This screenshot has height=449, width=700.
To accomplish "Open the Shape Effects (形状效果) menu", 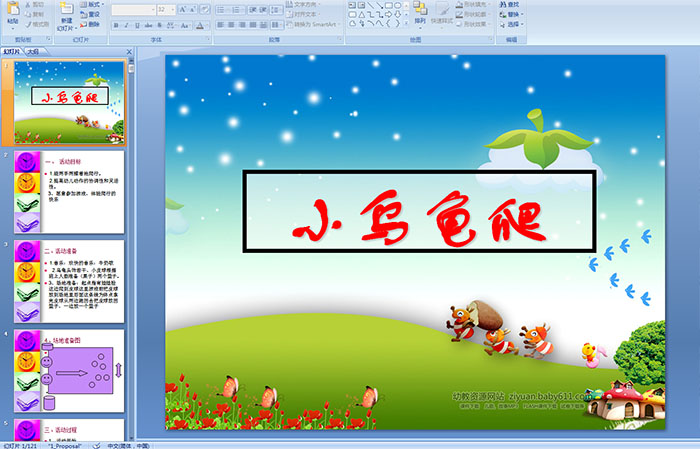I will [x=473, y=24].
